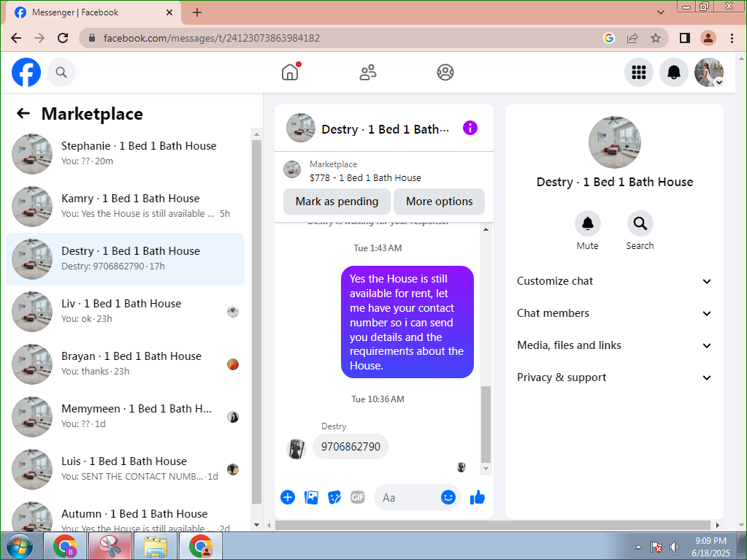The height and width of the screenshot is (560, 747).
Task: Select the Messenger | Facebook tab
Action: [x=93, y=12]
